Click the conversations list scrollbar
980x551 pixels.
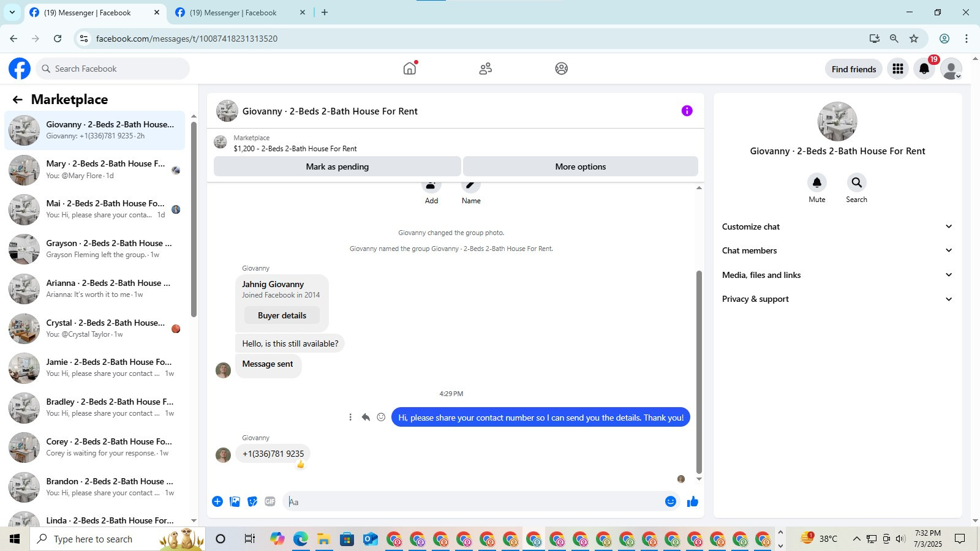coord(194,219)
